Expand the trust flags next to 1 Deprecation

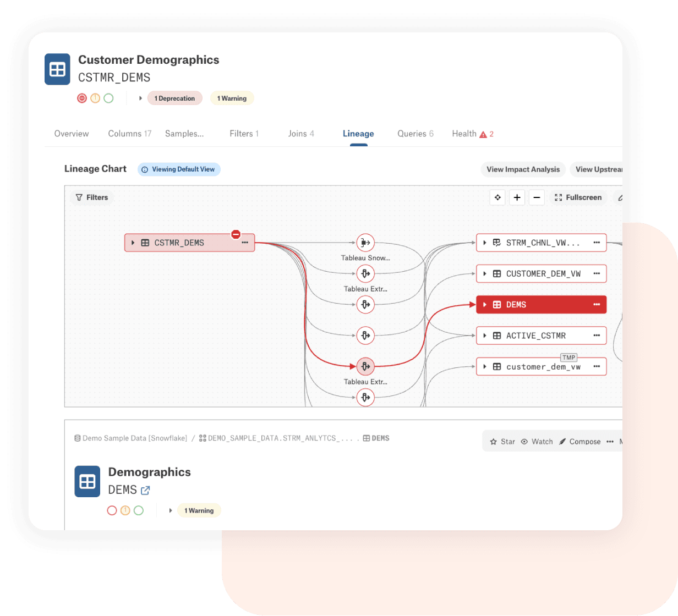coord(140,98)
